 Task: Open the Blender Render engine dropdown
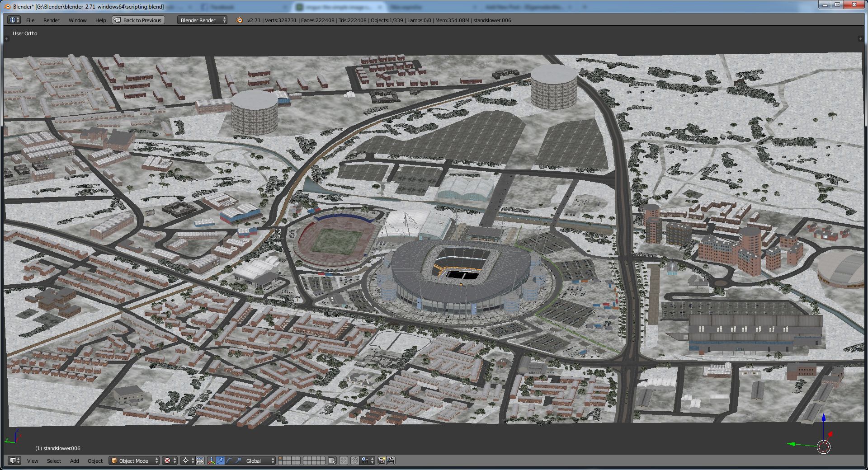tap(202, 20)
